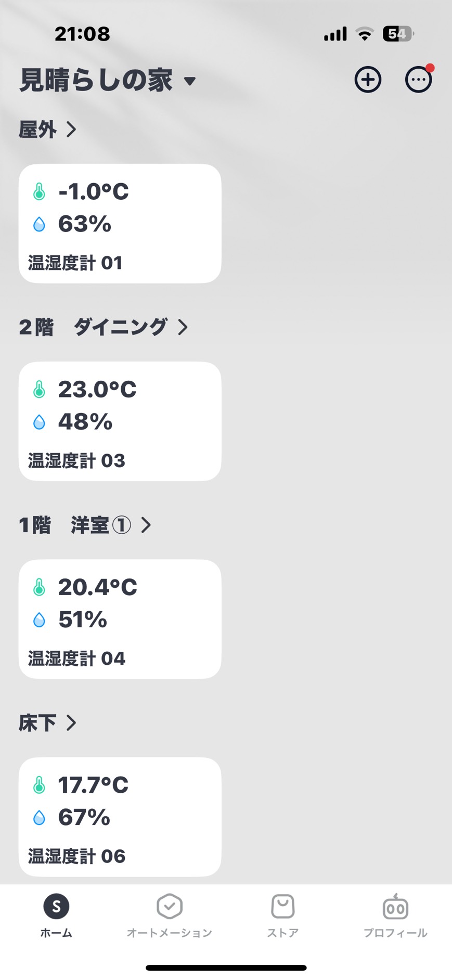Open the more options ellipsis icon
The height and width of the screenshot is (980, 452).
[x=418, y=80]
